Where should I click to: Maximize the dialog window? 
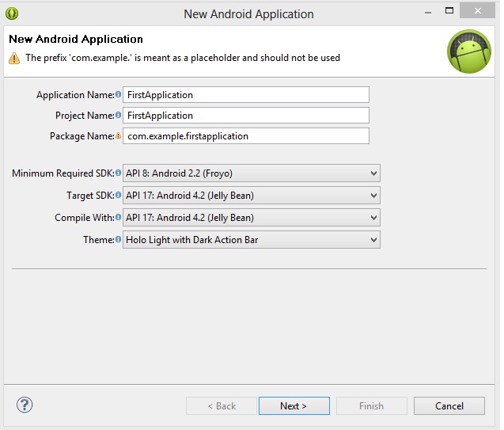tap(449, 11)
